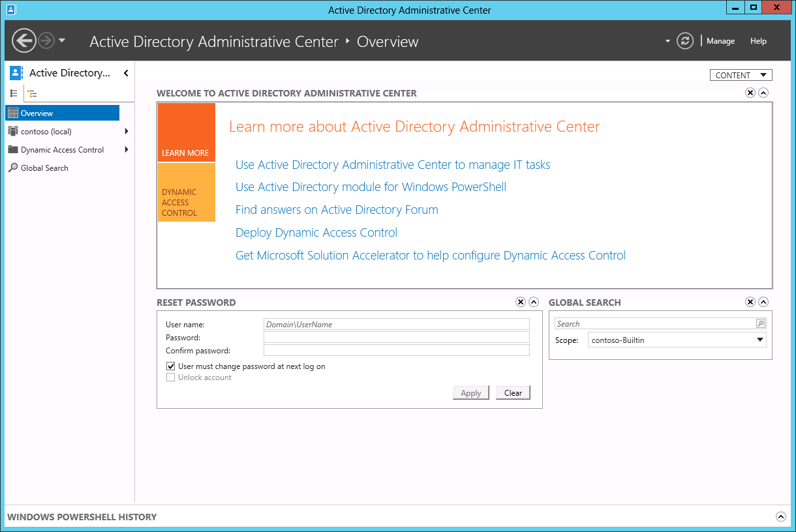Open Active Directory module for Windows PowerShell link

[x=371, y=187]
